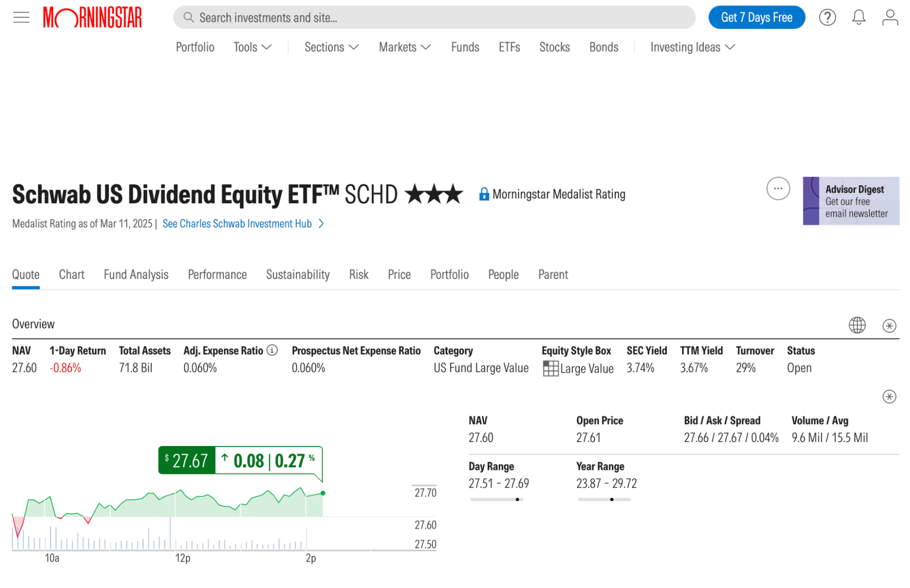Switch to the Fund Analysis tab

tap(136, 274)
